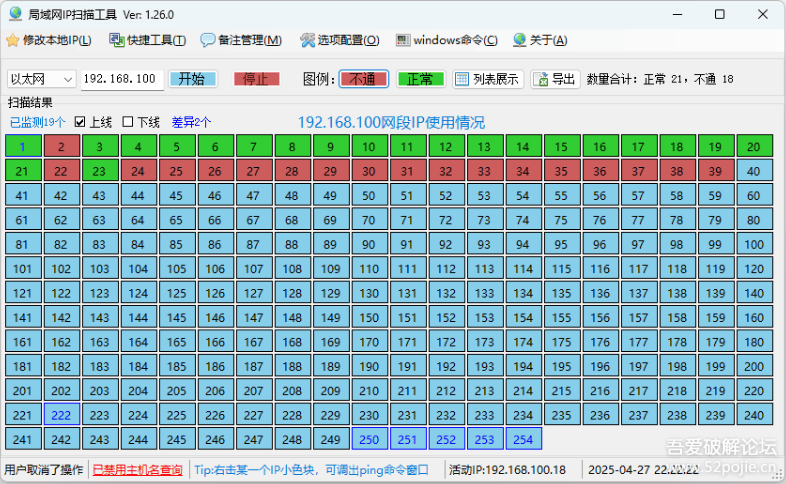This screenshot has width=786, height=484.
Task: Expand the 以太网 network adapter dropdown
Action: (x=67, y=79)
